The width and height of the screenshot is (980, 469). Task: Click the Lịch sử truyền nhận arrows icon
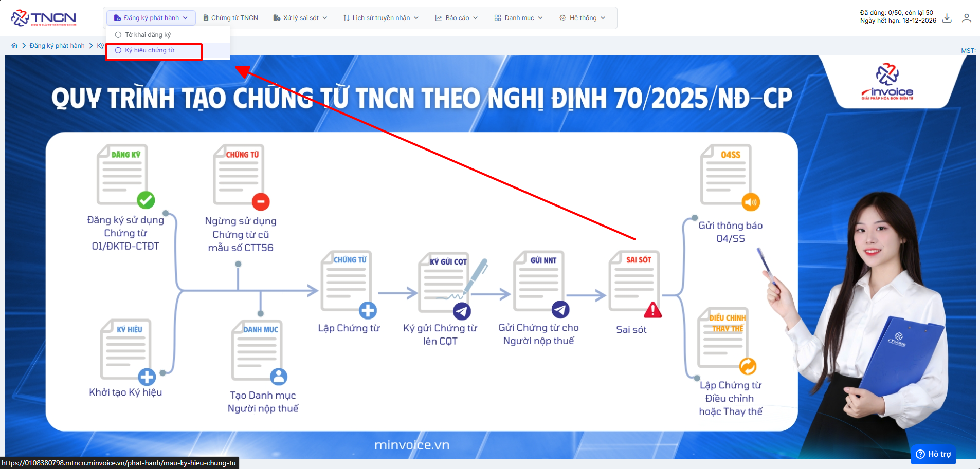(346, 18)
